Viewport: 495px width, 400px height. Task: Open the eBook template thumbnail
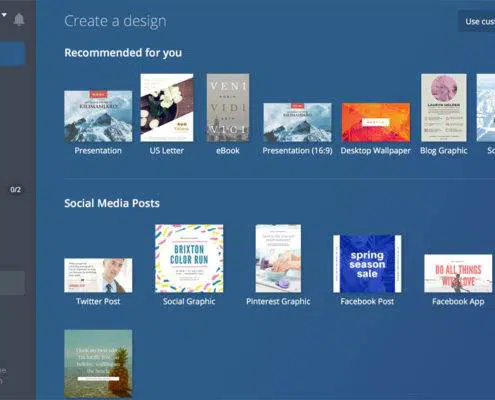pos(228,108)
